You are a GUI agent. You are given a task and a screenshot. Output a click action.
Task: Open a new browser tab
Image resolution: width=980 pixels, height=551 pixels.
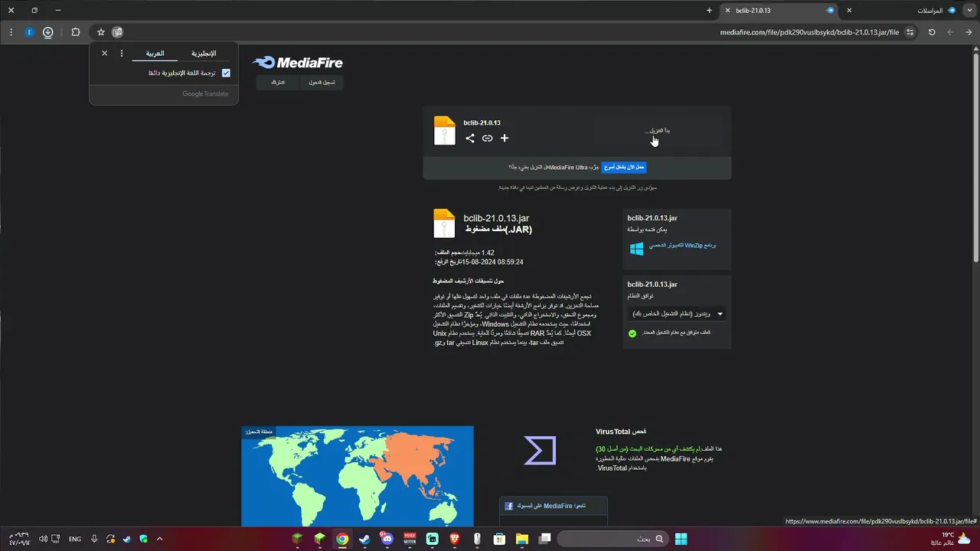709,11
